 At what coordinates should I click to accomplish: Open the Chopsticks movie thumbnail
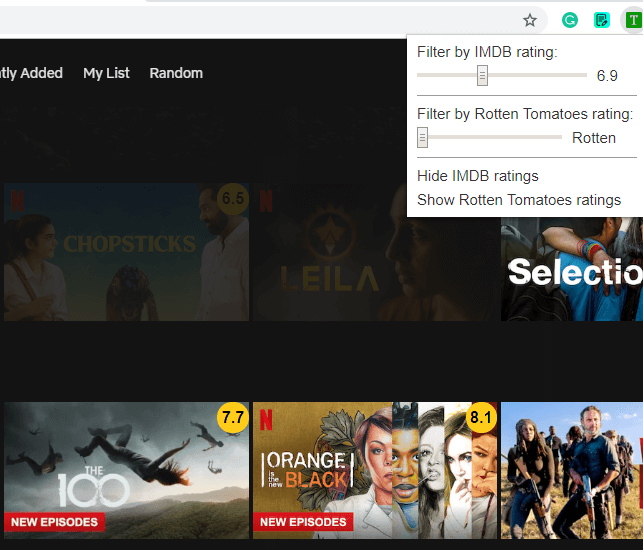coord(126,252)
